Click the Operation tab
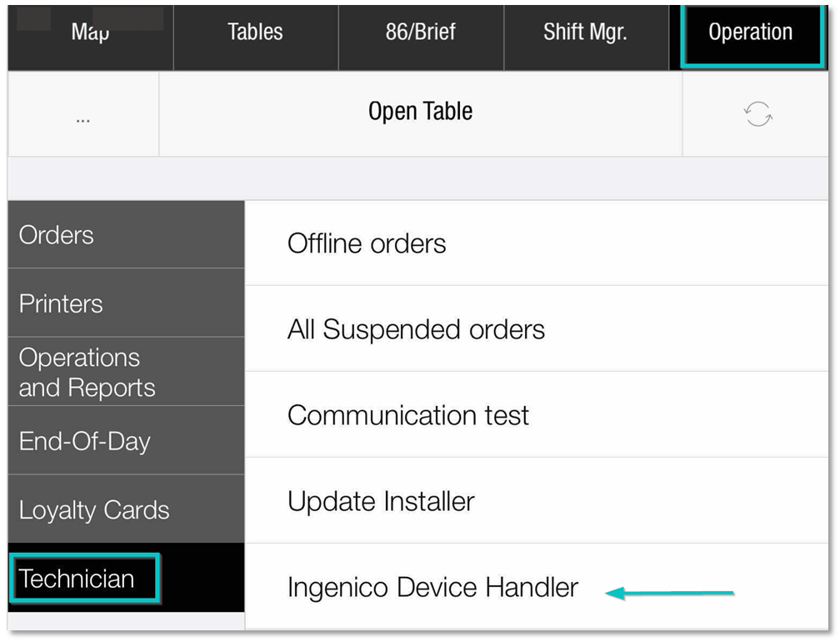The width and height of the screenshot is (840, 642). coord(750,33)
